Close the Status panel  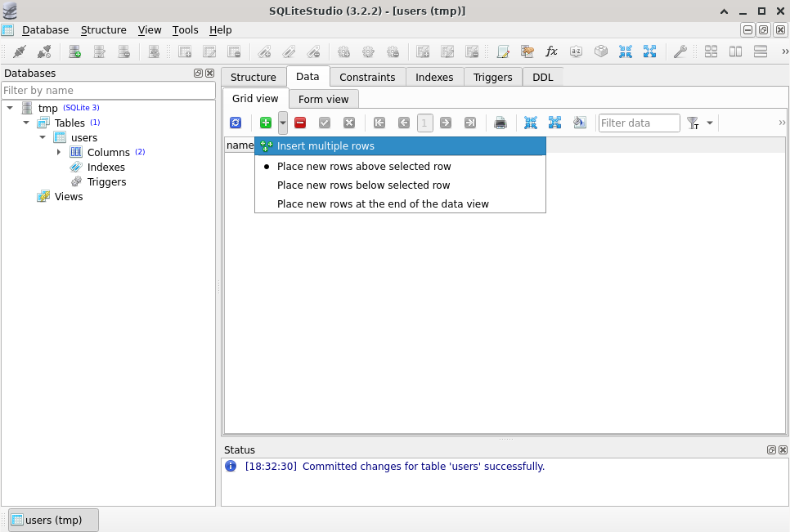coord(783,450)
